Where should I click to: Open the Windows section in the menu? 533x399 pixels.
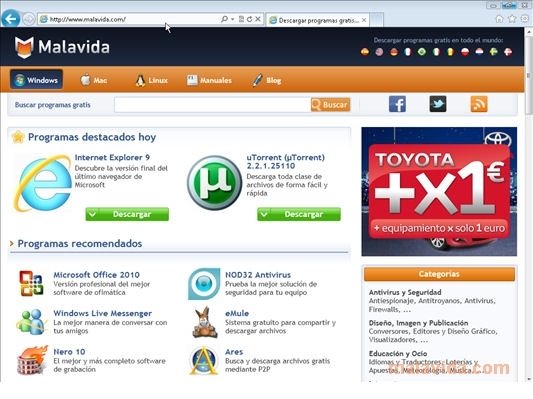(x=36, y=80)
